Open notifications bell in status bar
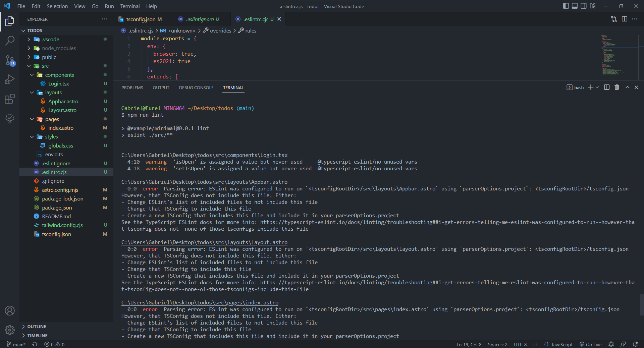The height and width of the screenshot is (348, 644). point(635,344)
